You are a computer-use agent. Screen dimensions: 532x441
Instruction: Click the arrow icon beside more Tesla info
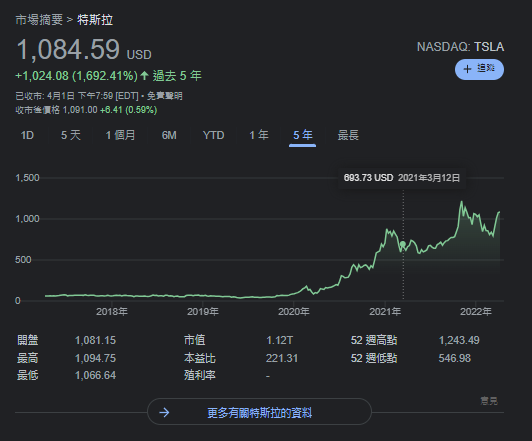click(164, 413)
